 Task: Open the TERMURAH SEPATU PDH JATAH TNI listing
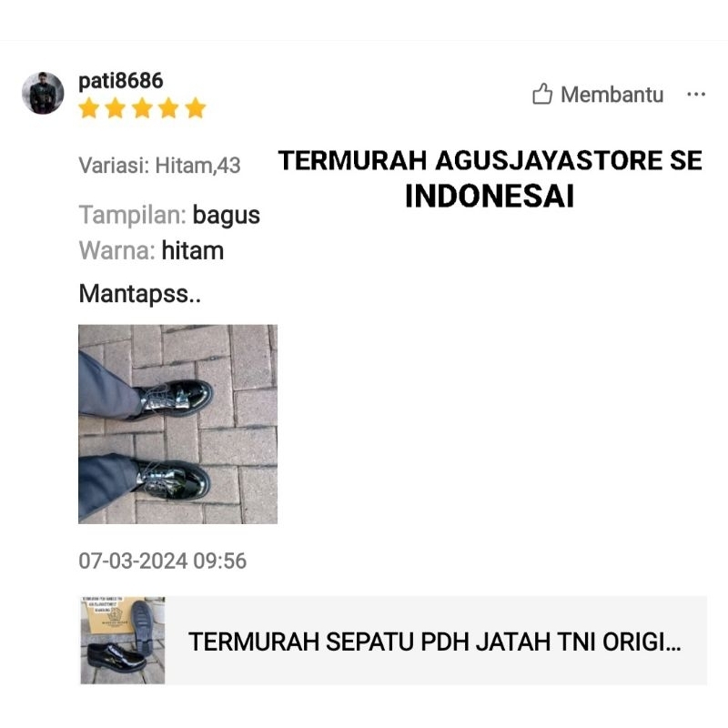click(394, 641)
